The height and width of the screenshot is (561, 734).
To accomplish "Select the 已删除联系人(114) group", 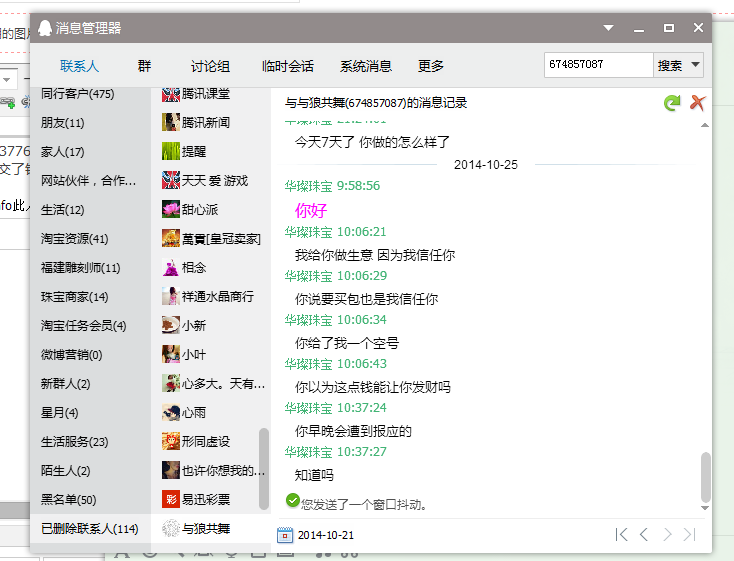I will [90, 529].
